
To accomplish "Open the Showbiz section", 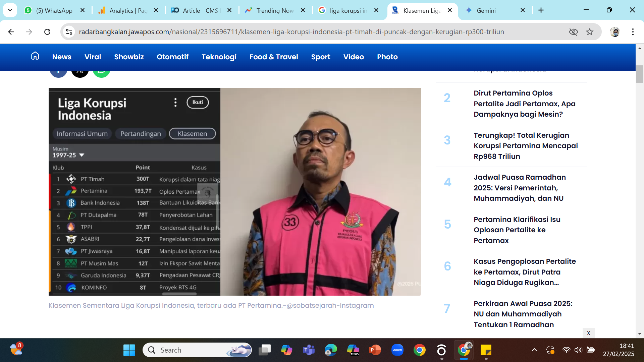I will click(129, 57).
